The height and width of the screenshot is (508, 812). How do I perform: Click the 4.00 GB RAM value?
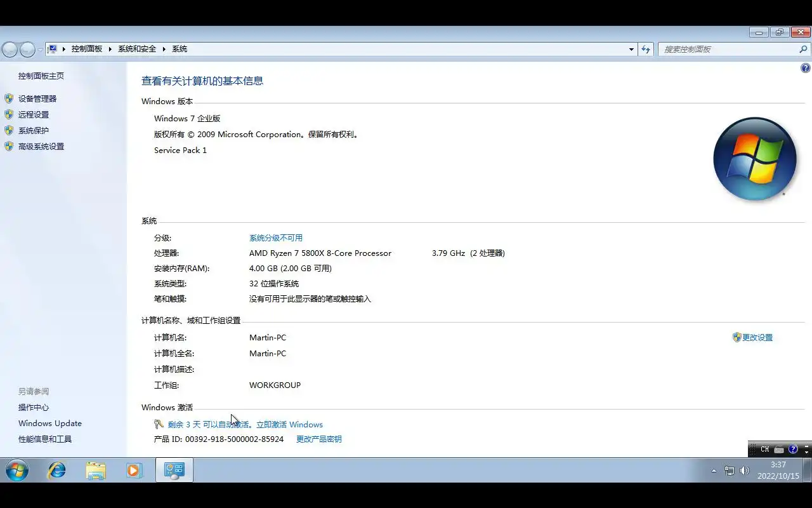291,268
